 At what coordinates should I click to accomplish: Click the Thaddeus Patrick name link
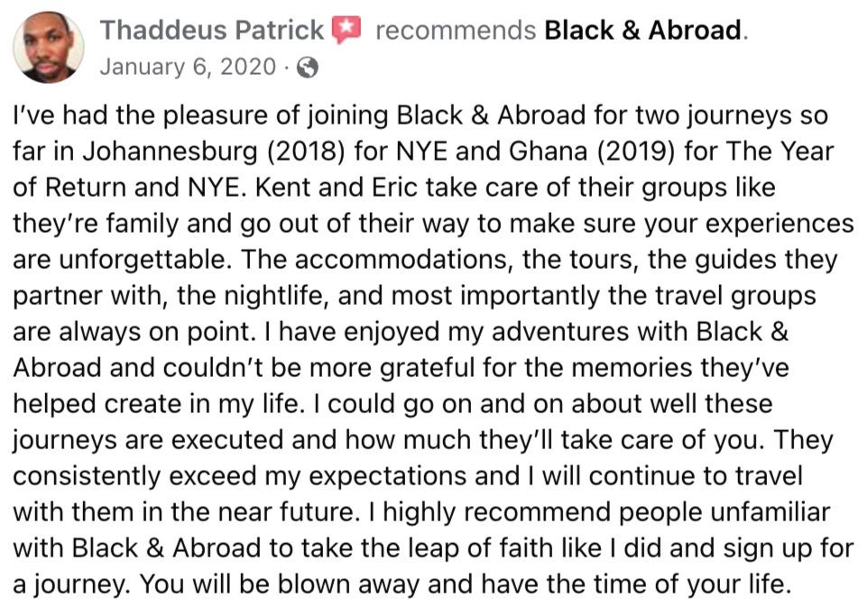[x=211, y=30]
